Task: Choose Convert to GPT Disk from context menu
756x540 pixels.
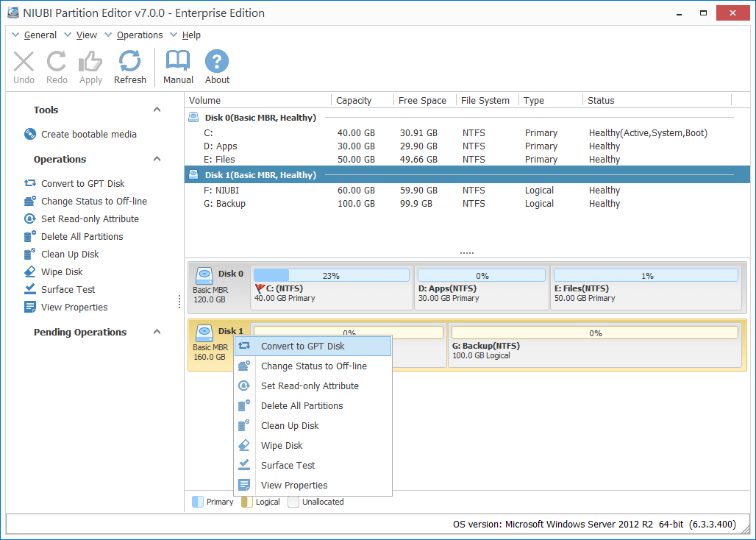Action: 313,347
